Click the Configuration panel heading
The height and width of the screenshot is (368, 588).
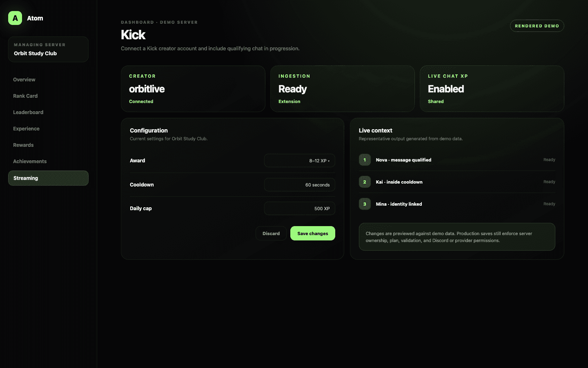coord(149,130)
